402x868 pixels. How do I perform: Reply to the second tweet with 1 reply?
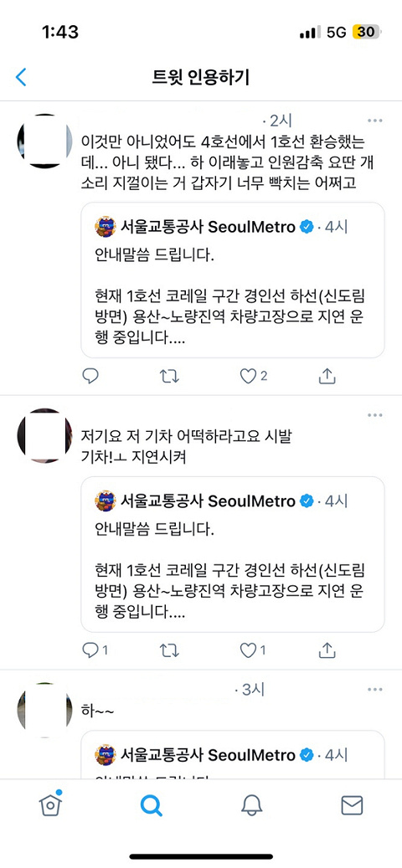pos(94,650)
